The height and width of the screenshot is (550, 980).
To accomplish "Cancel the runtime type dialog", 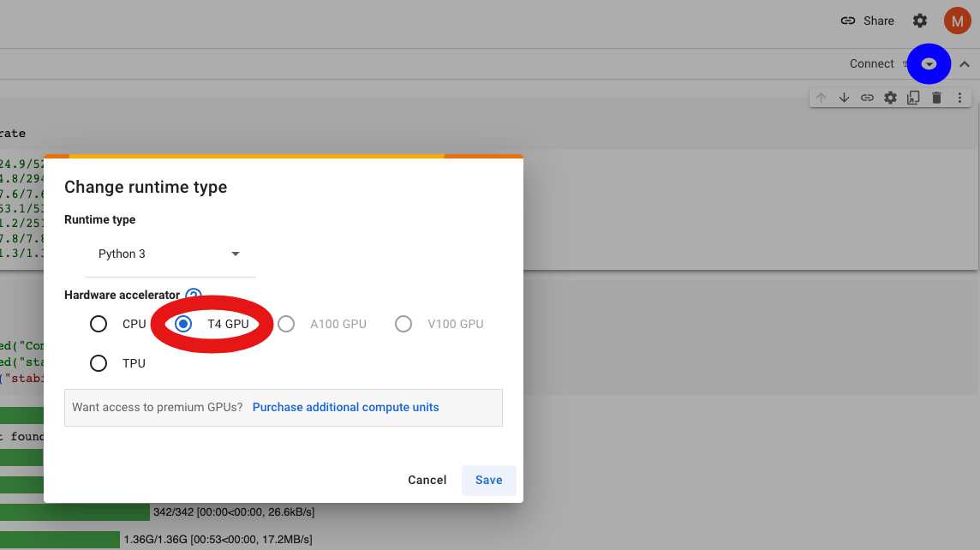I will click(x=427, y=480).
